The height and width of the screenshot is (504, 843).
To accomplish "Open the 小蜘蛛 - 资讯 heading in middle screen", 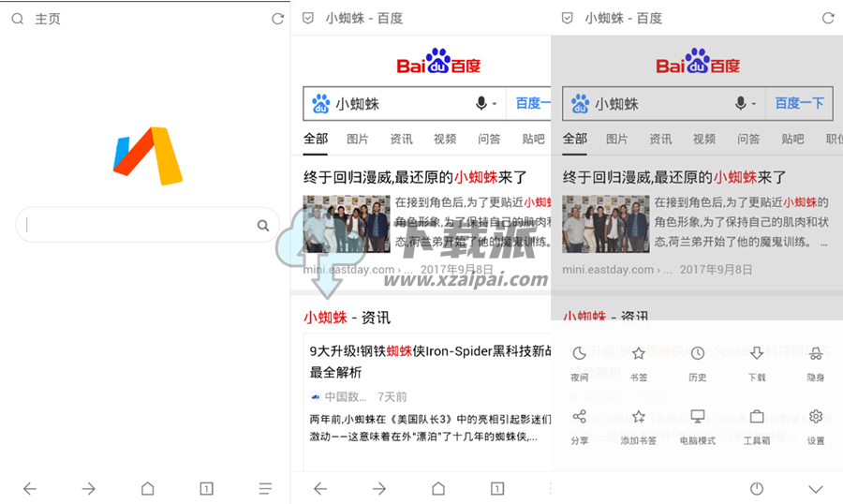I will 347,318.
